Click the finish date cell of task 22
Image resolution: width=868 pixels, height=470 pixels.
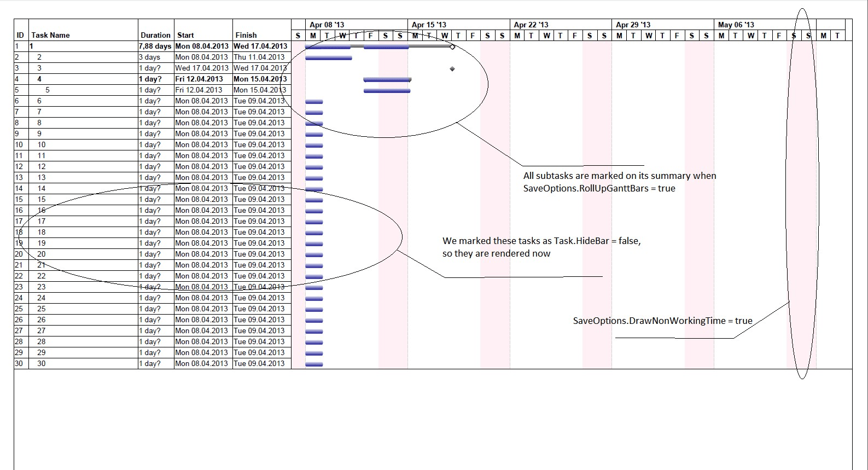(x=261, y=276)
